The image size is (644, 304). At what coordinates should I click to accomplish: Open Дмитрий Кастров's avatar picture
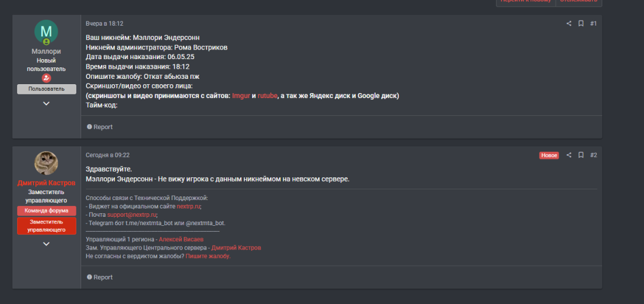coord(46,163)
